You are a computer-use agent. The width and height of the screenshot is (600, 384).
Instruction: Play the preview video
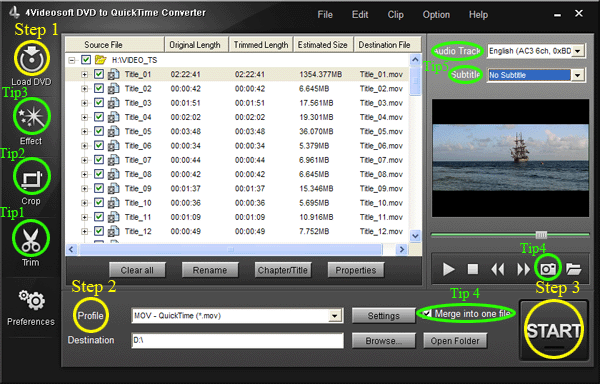click(x=448, y=269)
